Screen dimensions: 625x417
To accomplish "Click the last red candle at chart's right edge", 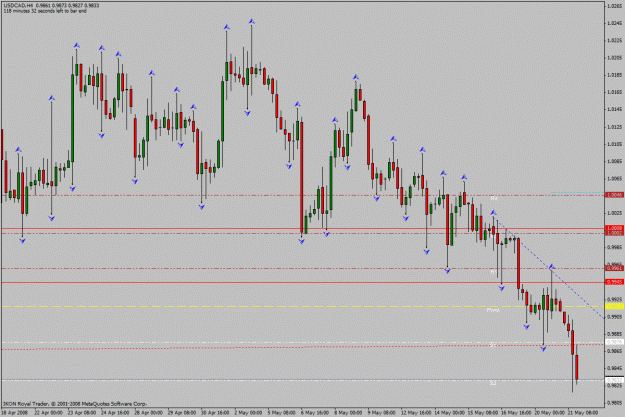I will tap(577, 367).
